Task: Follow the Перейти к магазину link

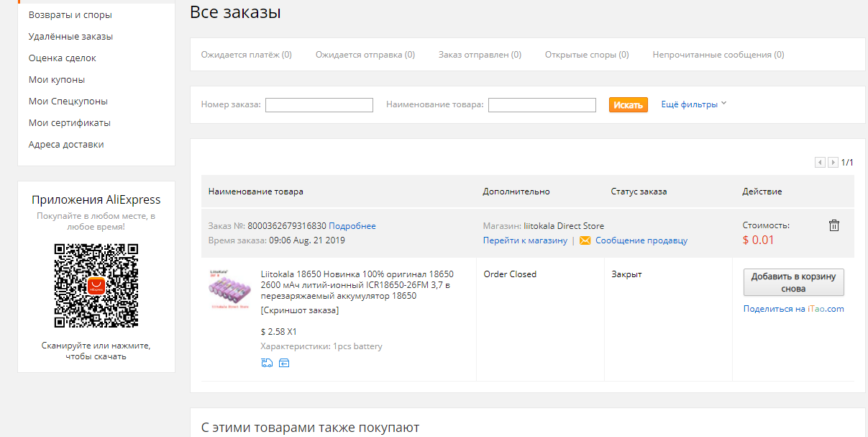Action: click(x=525, y=240)
